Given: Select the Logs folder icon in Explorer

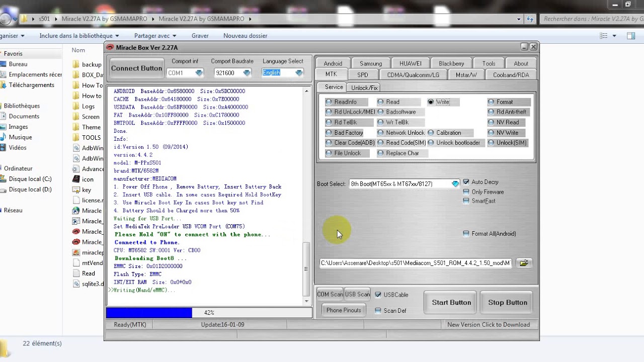Looking at the screenshot, I should click(76, 106).
